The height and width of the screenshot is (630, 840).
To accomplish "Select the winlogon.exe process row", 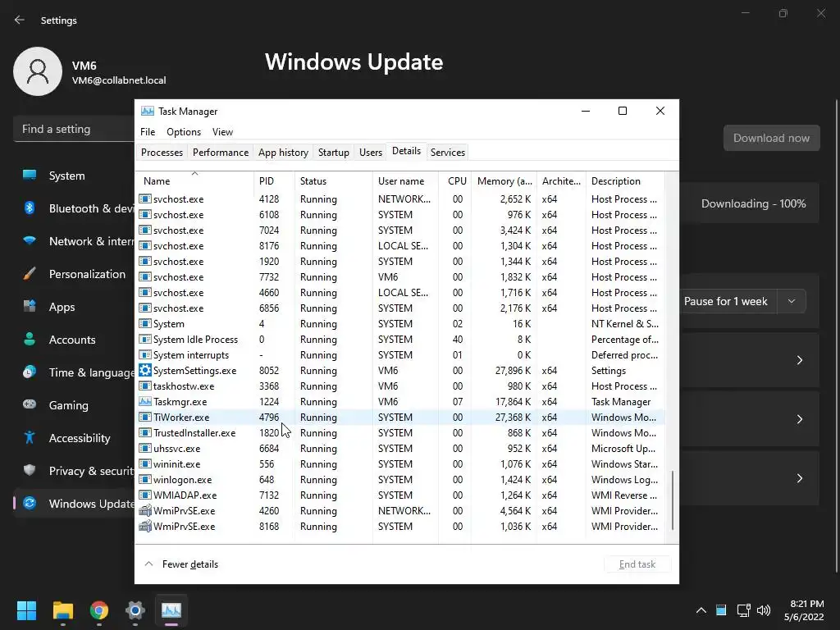I will pos(400,479).
